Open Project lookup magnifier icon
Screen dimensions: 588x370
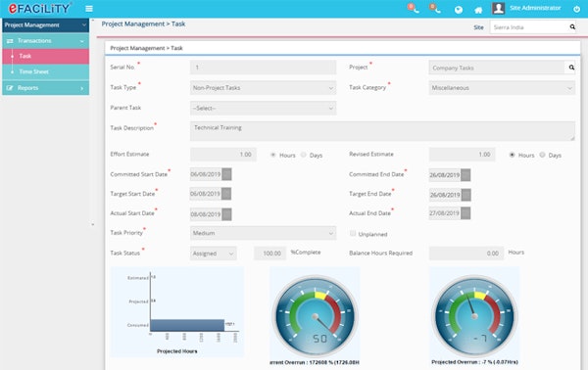click(571, 68)
